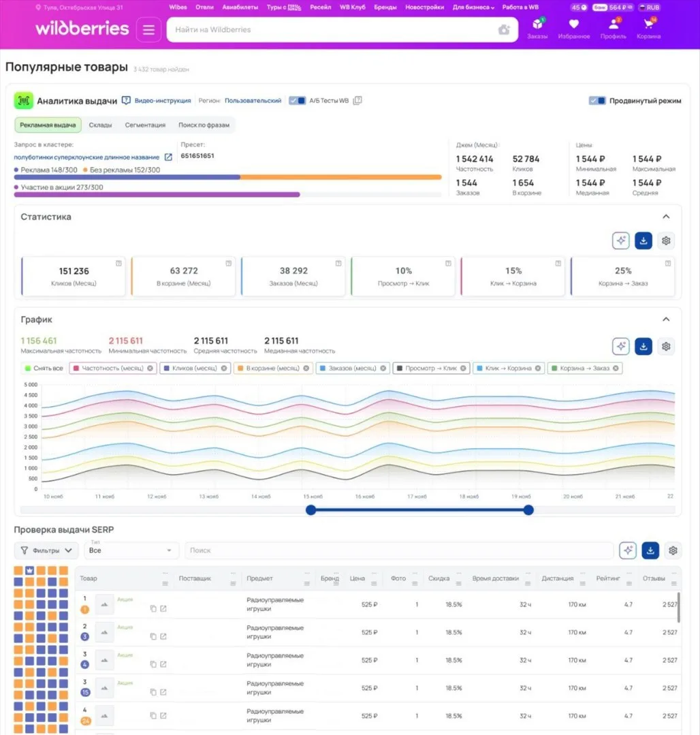Open cluster query in external link icon
This screenshot has height=735, width=700.
pos(168,157)
